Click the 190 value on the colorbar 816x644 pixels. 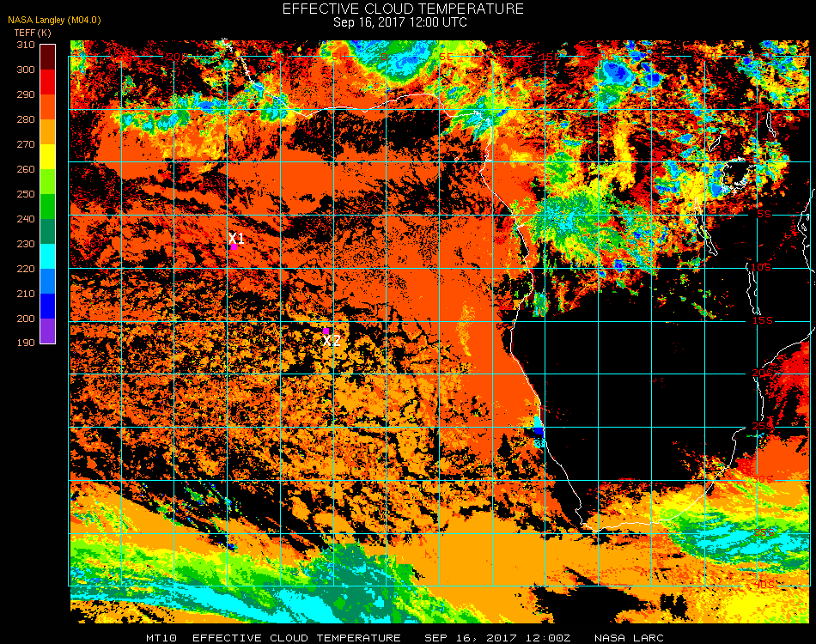[26, 343]
